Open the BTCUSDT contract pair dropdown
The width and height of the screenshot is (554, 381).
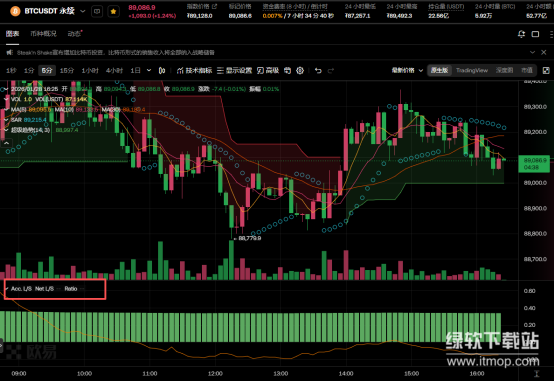(83, 11)
